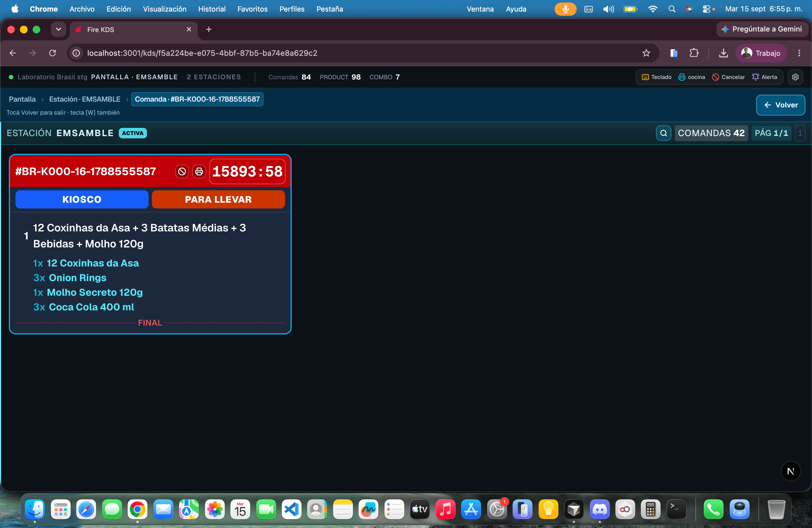Click the Volver back button
The image size is (812, 528).
click(x=781, y=105)
